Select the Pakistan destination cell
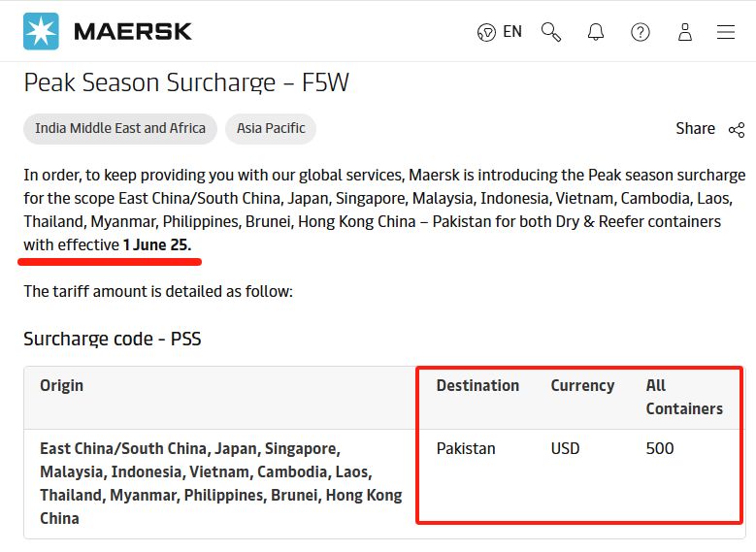Image resolution: width=756 pixels, height=552 pixels. tap(466, 449)
